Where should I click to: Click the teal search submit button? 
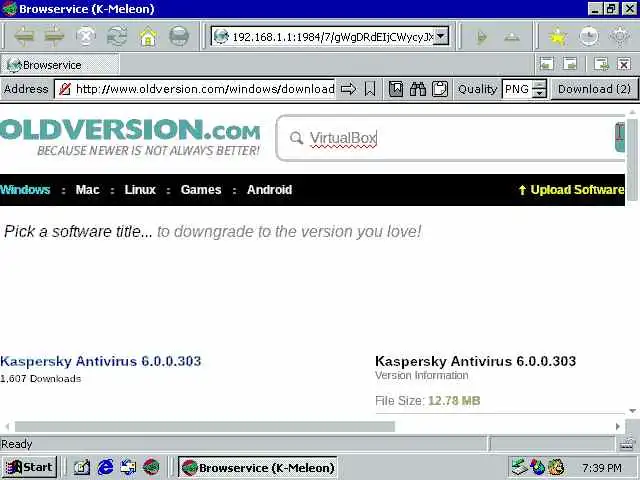tap(620, 137)
